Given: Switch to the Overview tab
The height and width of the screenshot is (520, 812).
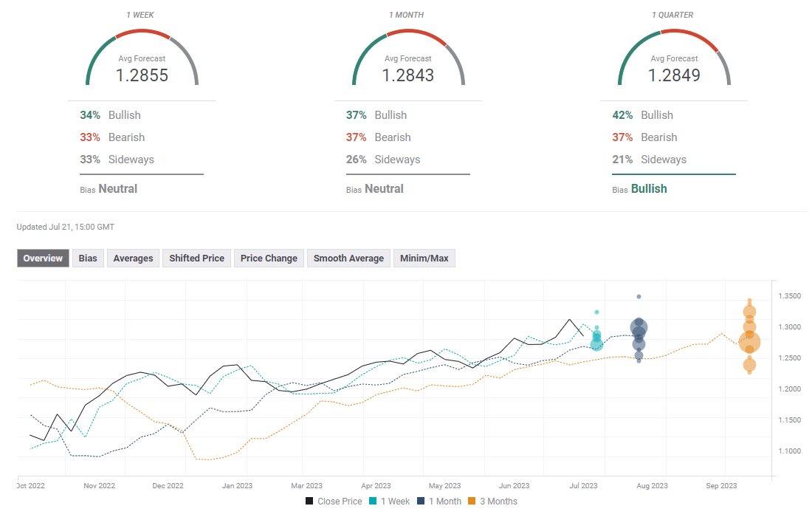Looking at the screenshot, I should (x=43, y=258).
